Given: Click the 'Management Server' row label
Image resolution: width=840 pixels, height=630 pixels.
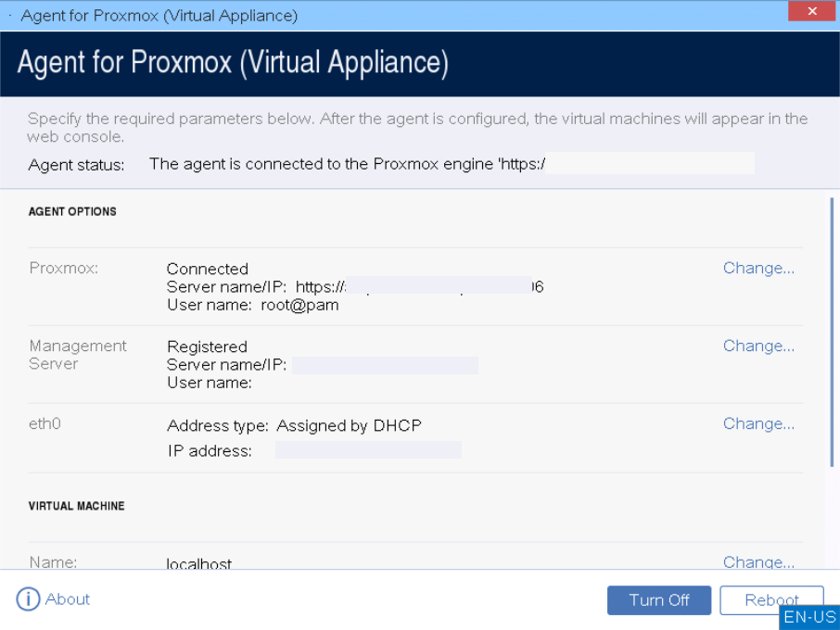Looking at the screenshot, I should click(78, 355).
